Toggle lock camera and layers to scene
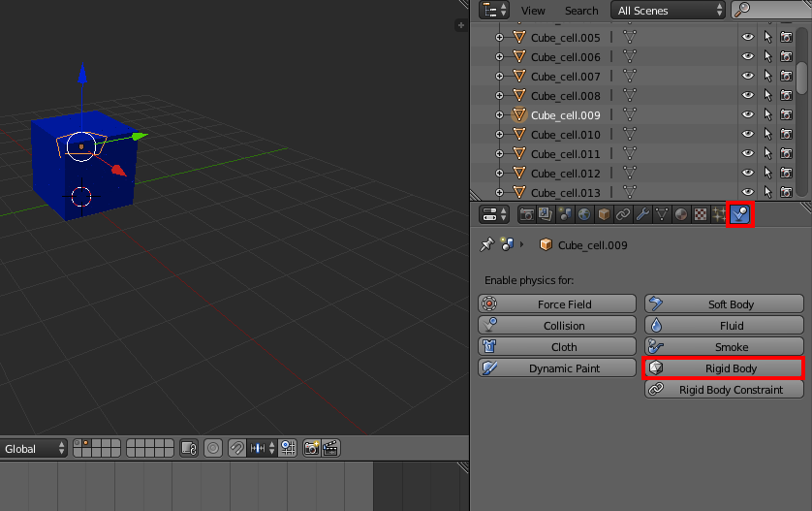Screen dimensions: 812x511 pyautogui.click(x=189, y=448)
